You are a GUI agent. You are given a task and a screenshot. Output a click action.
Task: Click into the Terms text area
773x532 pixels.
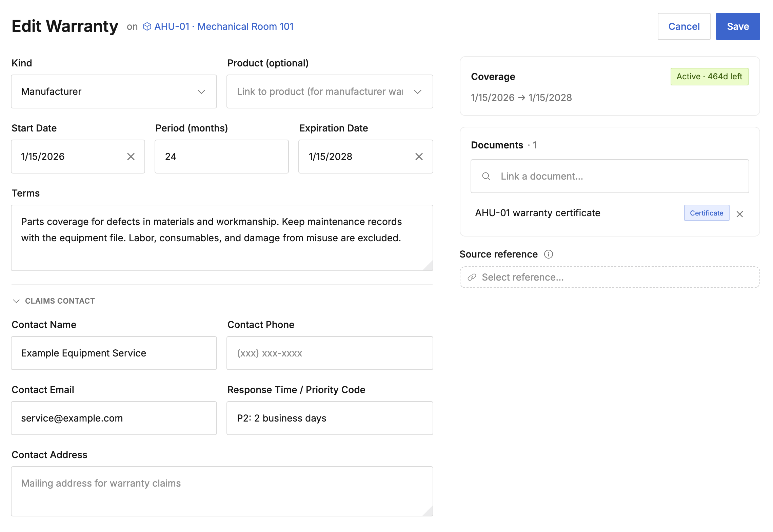point(222,238)
